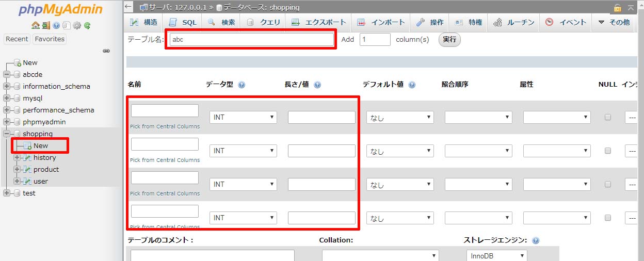Image resolution: width=644 pixels, height=261 pixels.
Task: Switch to the SQL tab
Action: [x=183, y=22]
